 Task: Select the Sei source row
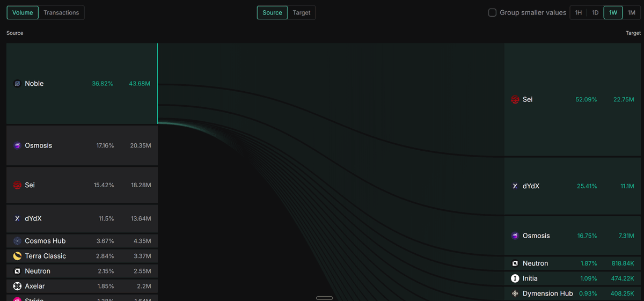click(82, 185)
